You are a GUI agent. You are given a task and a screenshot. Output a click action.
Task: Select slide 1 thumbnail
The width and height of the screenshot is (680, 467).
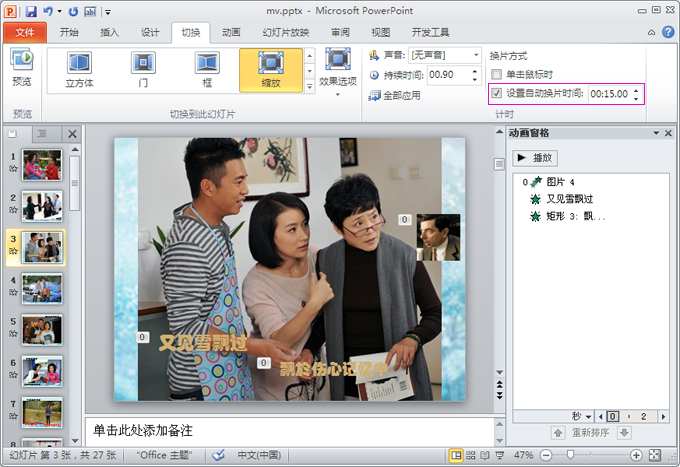click(42, 165)
